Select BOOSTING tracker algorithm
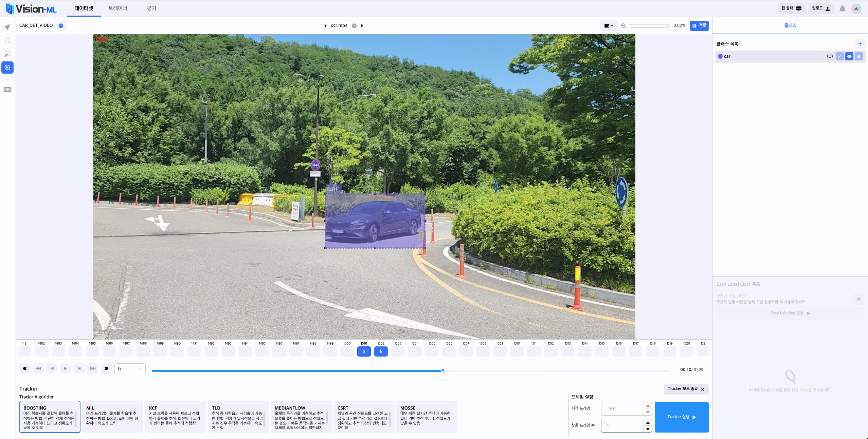868x439 pixels. (50, 417)
